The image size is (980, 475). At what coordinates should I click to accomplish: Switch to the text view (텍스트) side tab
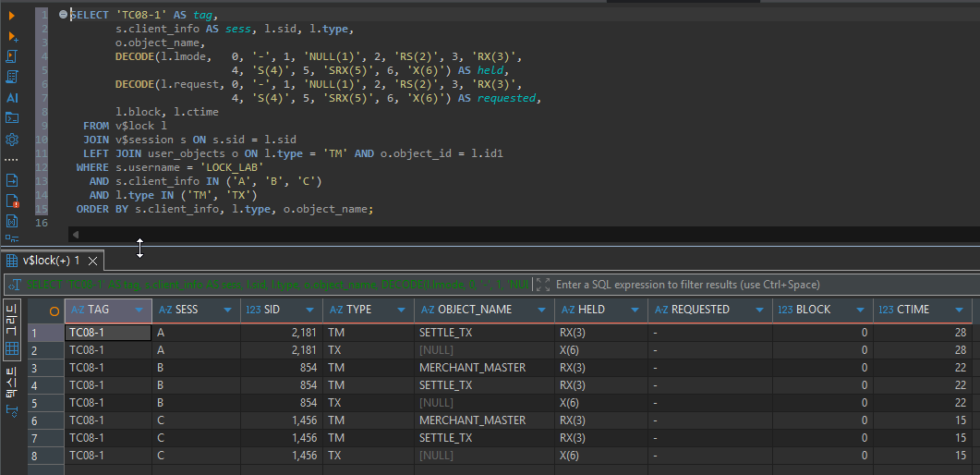coord(12,394)
